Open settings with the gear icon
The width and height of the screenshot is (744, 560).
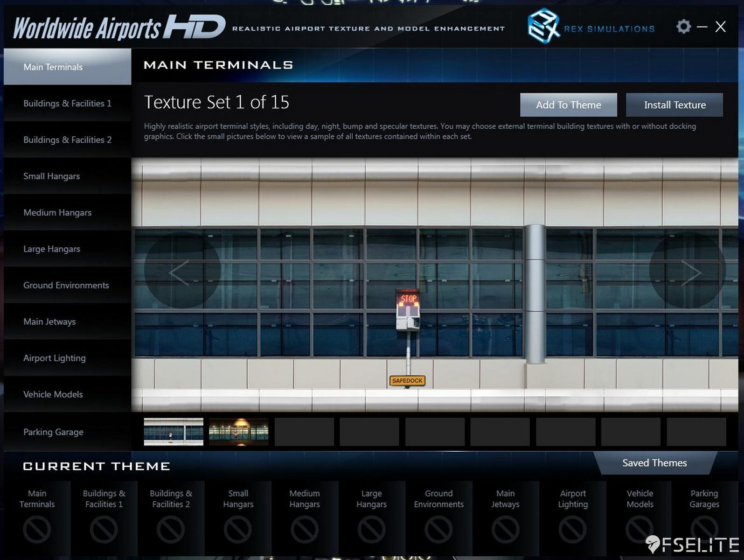(x=683, y=27)
